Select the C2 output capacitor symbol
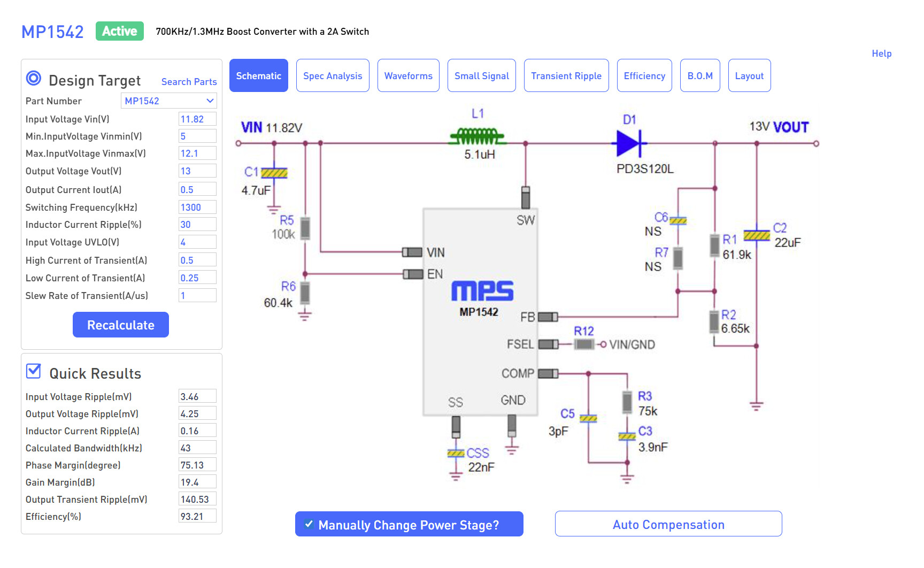Viewport: 924px width, 568px height. coord(756,235)
